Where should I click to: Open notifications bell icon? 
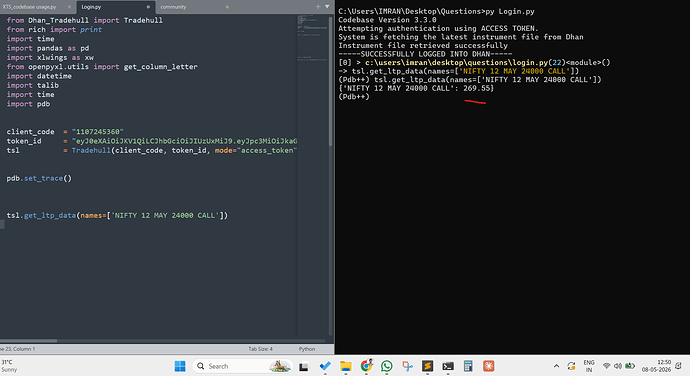(x=679, y=366)
